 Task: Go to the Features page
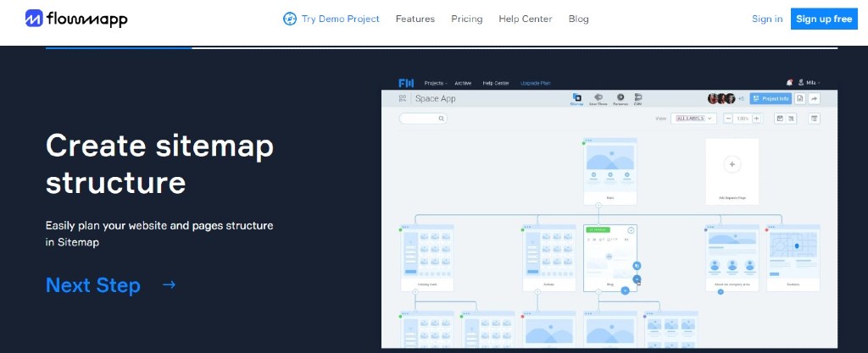click(415, 19)
